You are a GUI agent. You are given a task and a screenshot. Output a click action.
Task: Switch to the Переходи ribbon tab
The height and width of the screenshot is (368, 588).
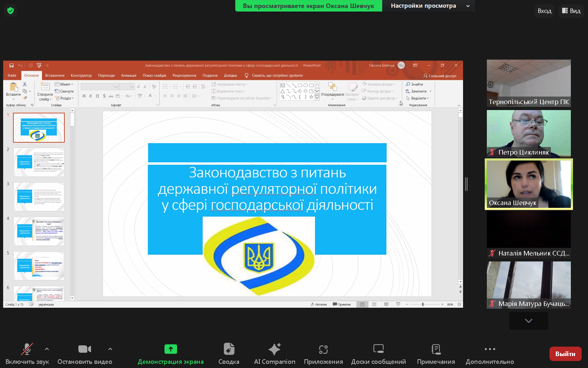[106, 75]
